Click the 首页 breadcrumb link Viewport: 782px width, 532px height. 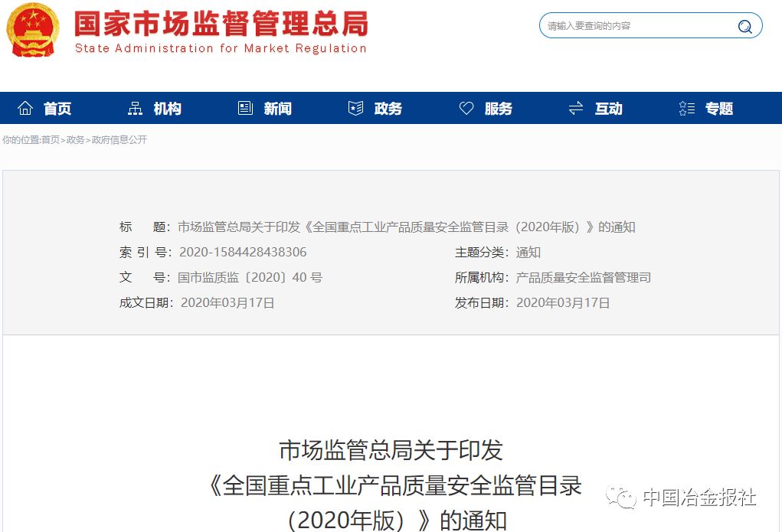(x=51, y=140)
